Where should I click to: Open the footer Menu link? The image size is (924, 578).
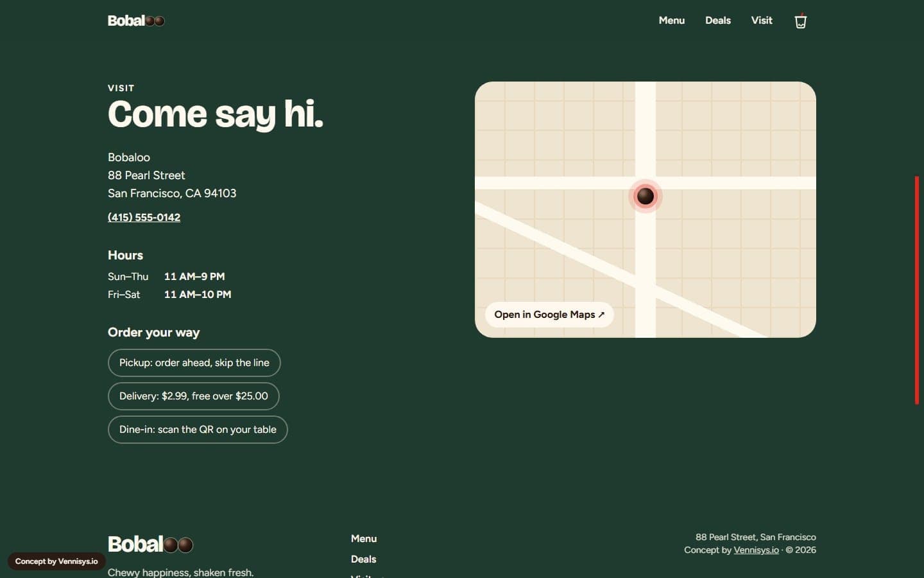click(364, 539)
